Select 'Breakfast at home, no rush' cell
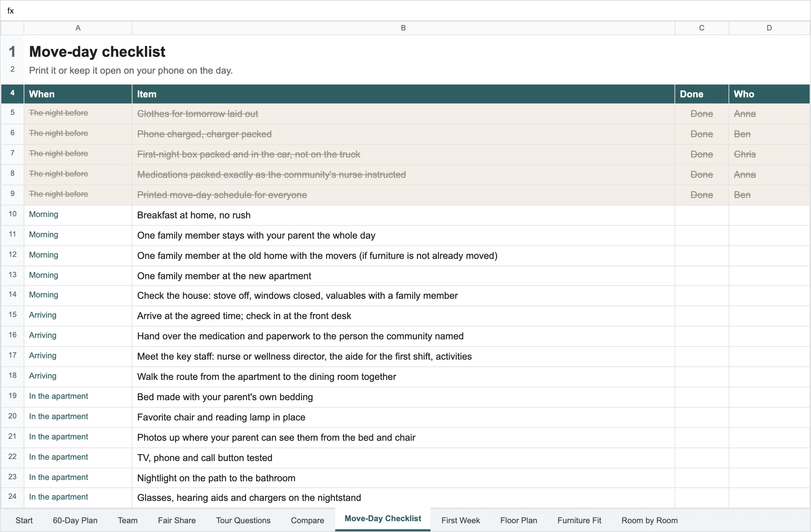Screen dimensions: 811x532 [x=403, y=215]
